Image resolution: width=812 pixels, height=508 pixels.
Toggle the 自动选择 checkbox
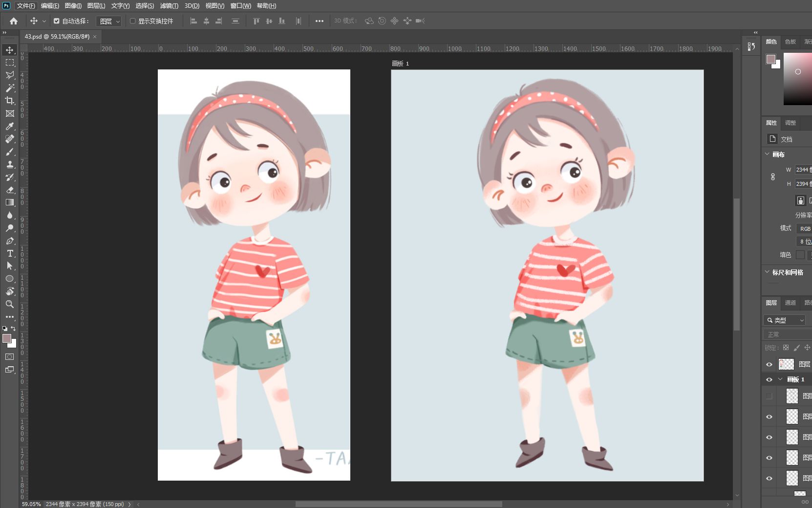coord(57,21)
